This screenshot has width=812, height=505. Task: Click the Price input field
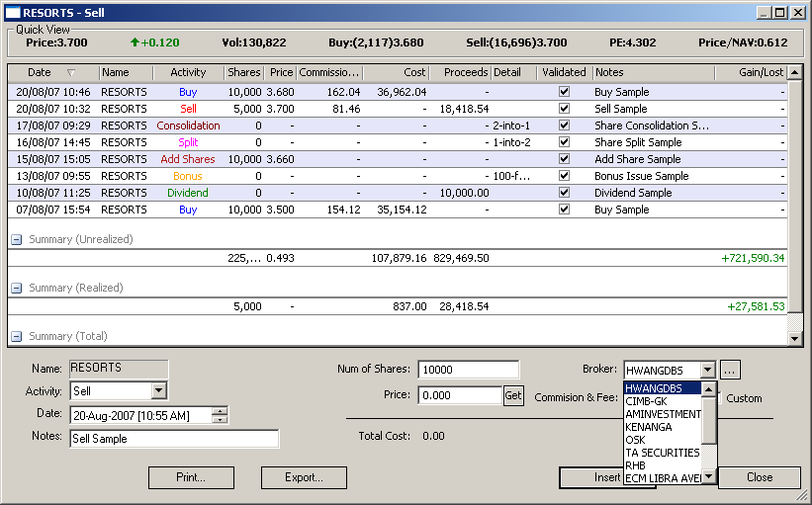coord(460,395)
